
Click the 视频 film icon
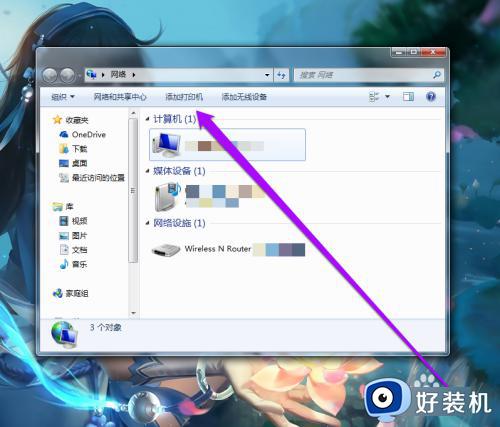[64, 221]
